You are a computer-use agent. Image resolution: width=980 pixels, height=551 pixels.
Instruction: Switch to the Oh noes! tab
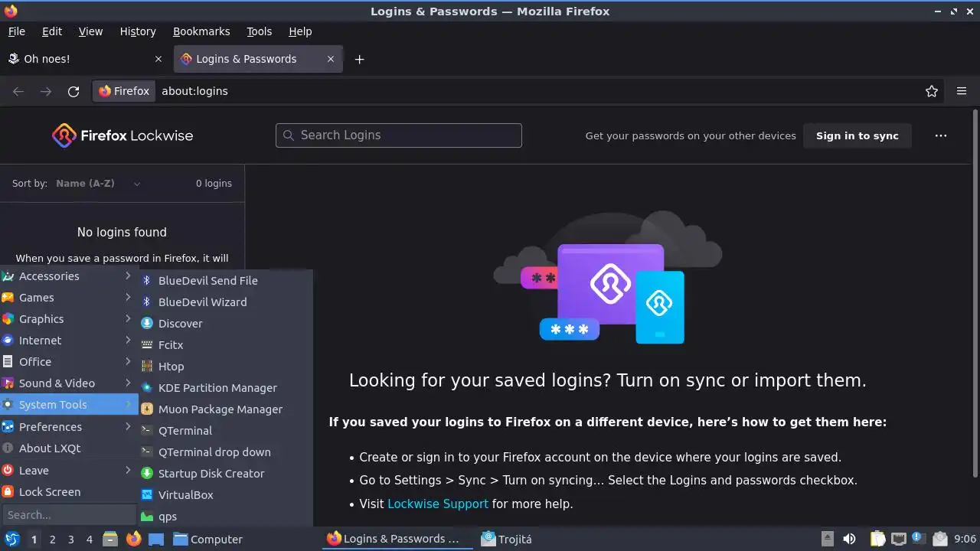84,59
